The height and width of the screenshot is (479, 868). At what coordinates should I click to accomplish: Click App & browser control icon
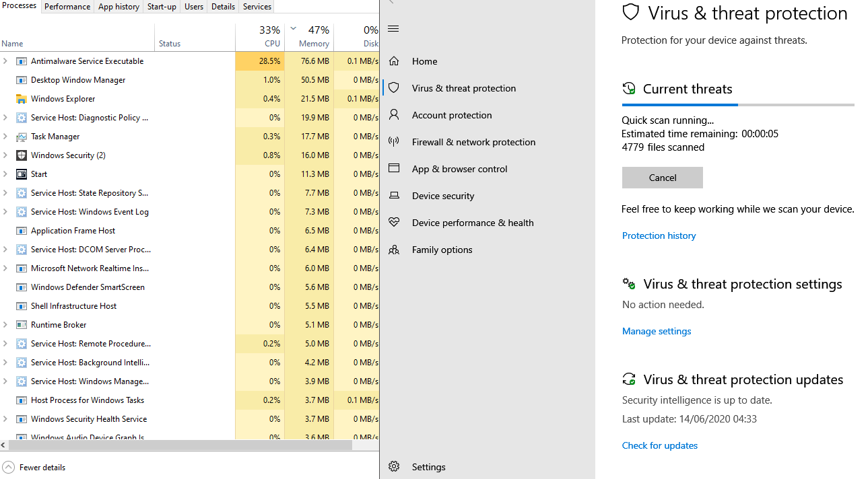394,169
